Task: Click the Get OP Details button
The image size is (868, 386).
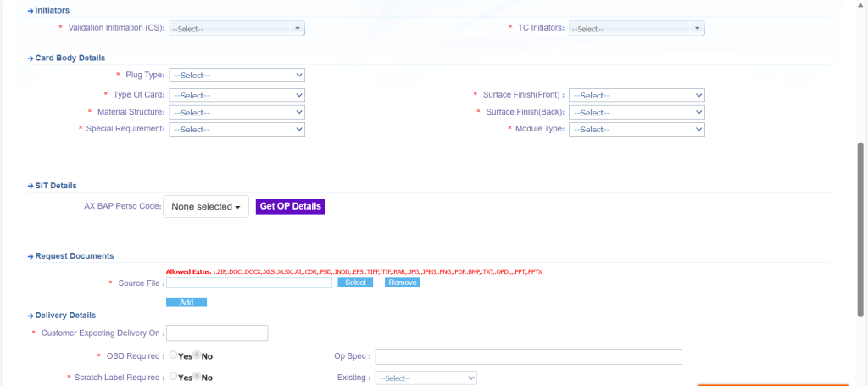Action: pos(290,206)
